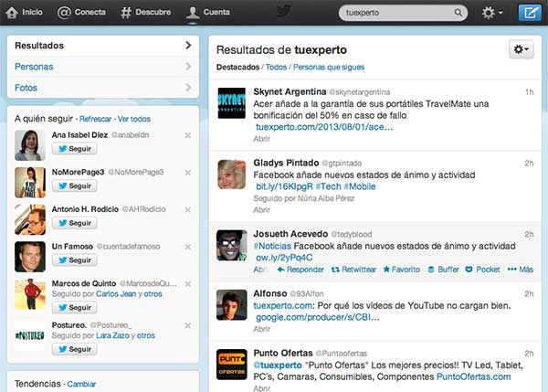Show Personas que sigues results

click(x=329, y=67)
